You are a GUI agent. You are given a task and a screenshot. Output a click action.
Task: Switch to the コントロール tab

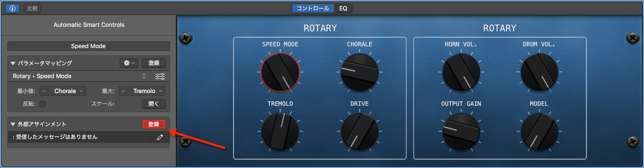click(313, 8)
